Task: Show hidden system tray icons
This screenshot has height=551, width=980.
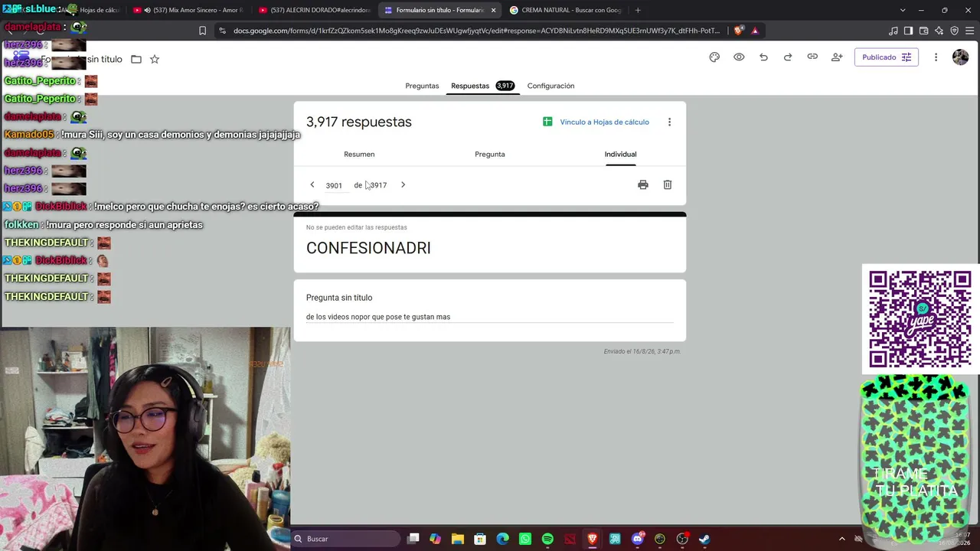Action: click(x=842, y=539)
